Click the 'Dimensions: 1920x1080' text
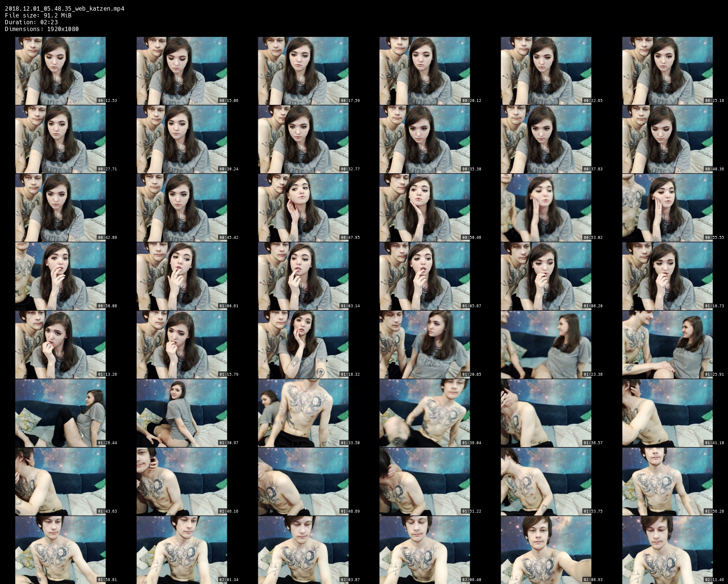Viewport: 728px width, 584px height. (42, 29)
